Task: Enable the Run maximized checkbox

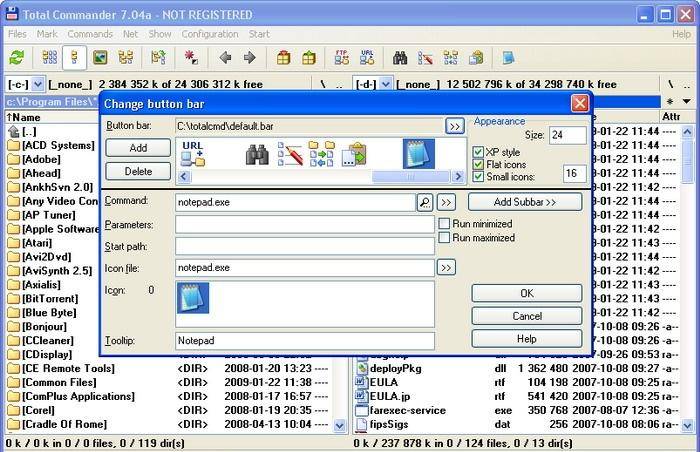Action: (x=444, y=238)
